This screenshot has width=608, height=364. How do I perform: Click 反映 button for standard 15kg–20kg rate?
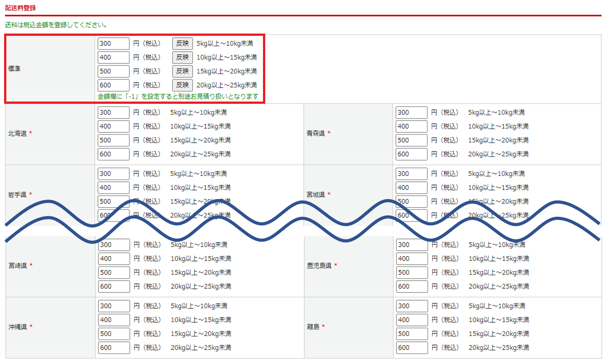coord(182,71)
